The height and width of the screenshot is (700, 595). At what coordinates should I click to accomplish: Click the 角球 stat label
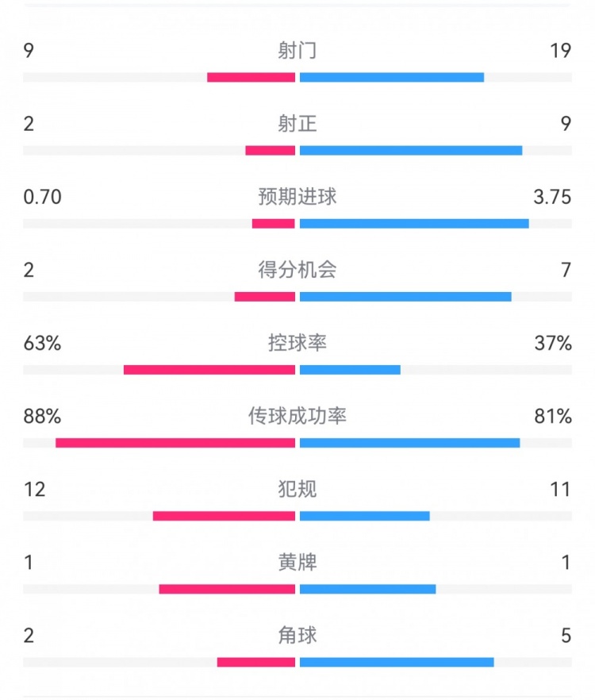(x=297, y=636)
